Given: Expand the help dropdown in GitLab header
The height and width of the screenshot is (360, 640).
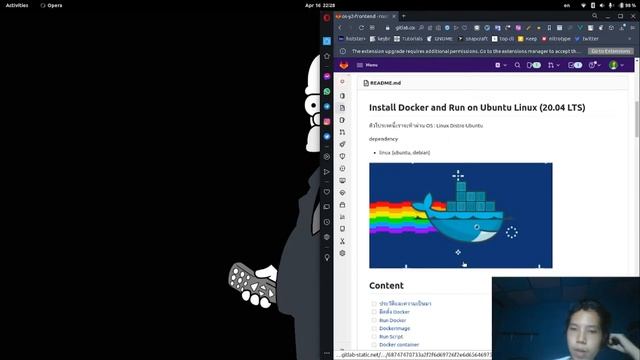Looking at the screenshot, I should (594, 65).
